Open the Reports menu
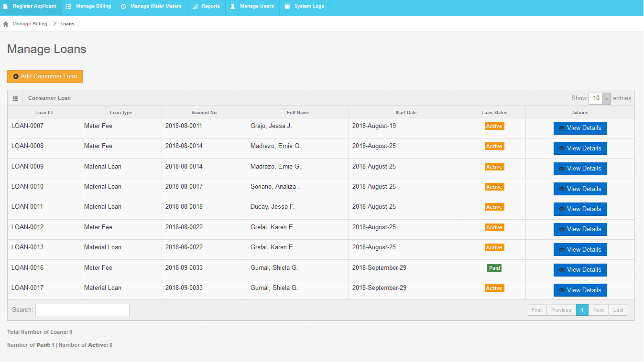Viewport: 644px width, 362px height. (206, 7)
